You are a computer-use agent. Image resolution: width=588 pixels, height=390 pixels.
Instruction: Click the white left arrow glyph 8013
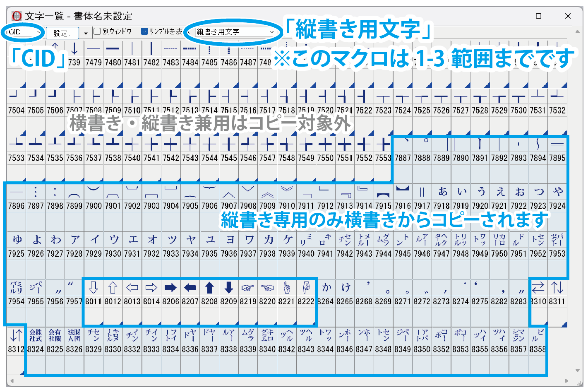(x=132, y=288)
